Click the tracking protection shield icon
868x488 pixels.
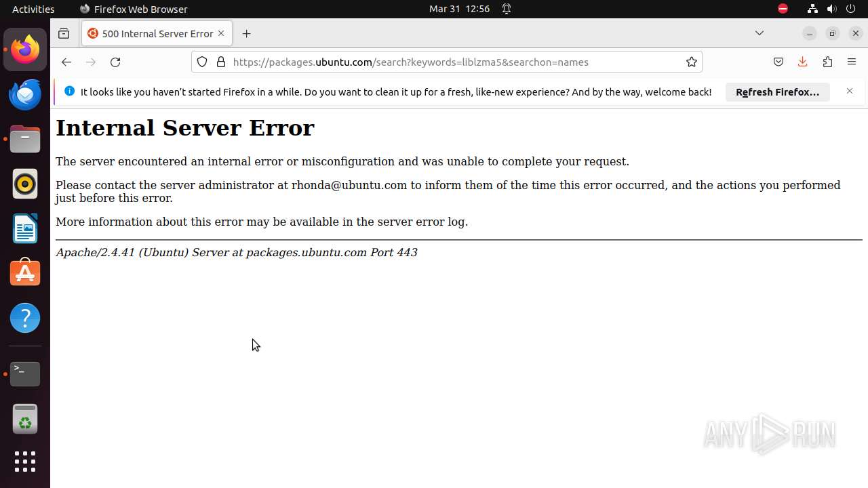pyautogui.click(x=202, y=62)
